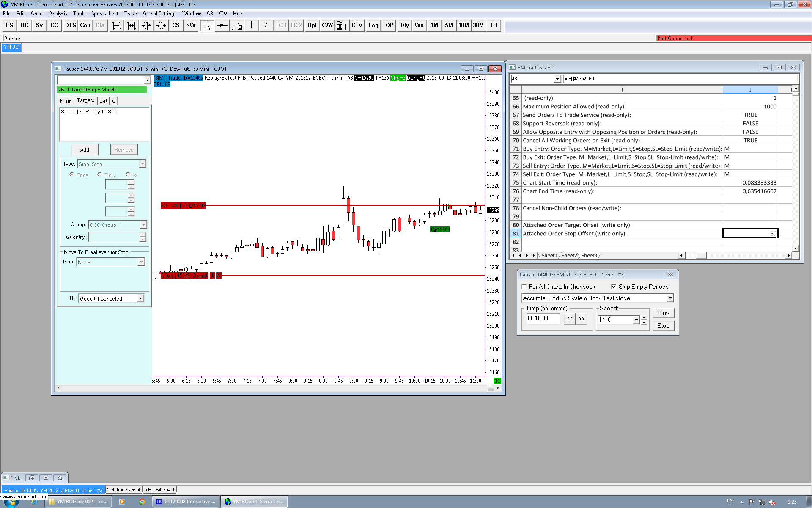Open the Analysis menu
The width and height of the screenshot is (812, 508).
58,14
